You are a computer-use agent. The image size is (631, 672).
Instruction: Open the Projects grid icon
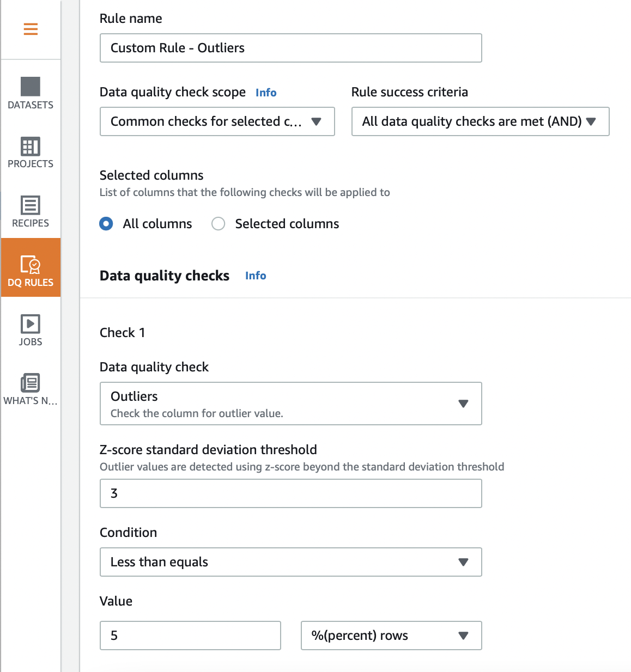31,146
